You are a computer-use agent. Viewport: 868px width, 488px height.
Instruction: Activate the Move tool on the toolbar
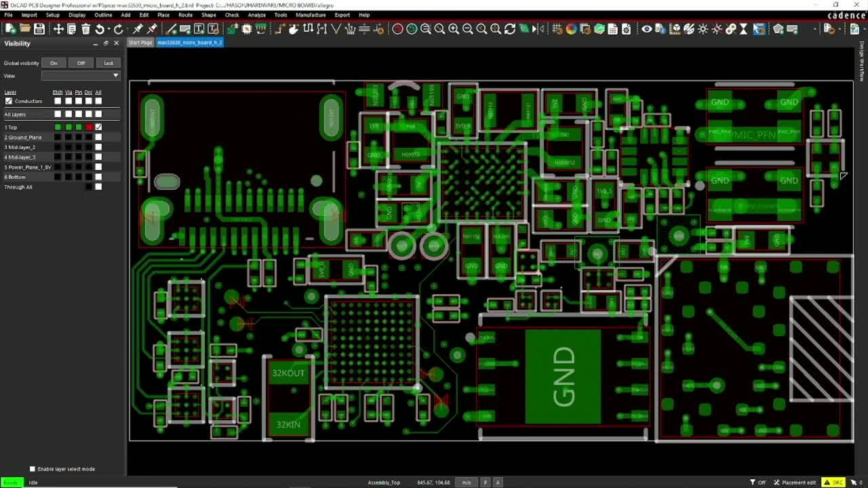click(x=59, y=29)
